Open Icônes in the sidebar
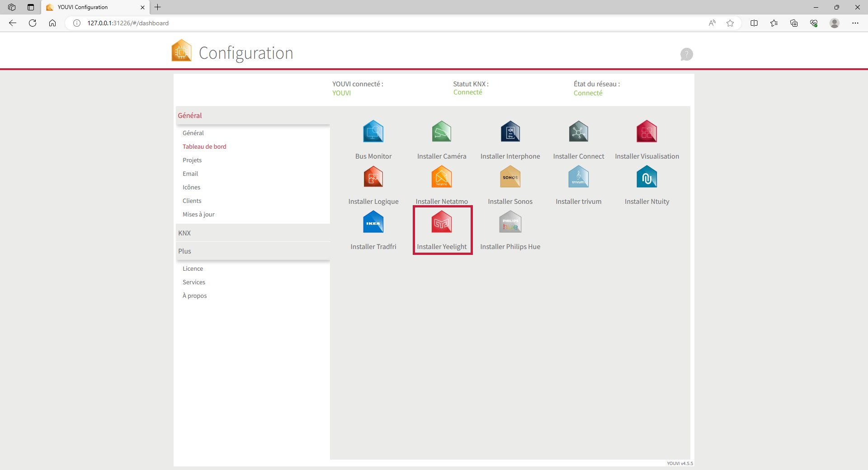Screen dimensions: 868x470 (x=191, y=187)
